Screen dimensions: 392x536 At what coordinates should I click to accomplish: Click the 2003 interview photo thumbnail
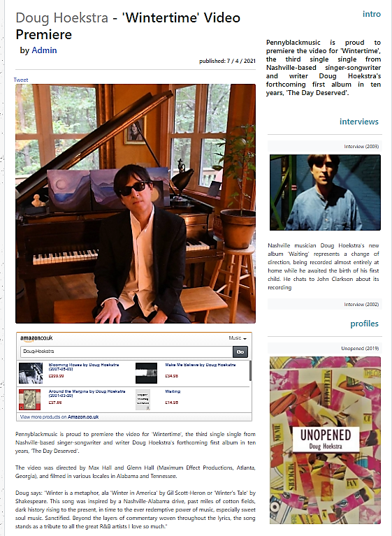click(325, 192)
